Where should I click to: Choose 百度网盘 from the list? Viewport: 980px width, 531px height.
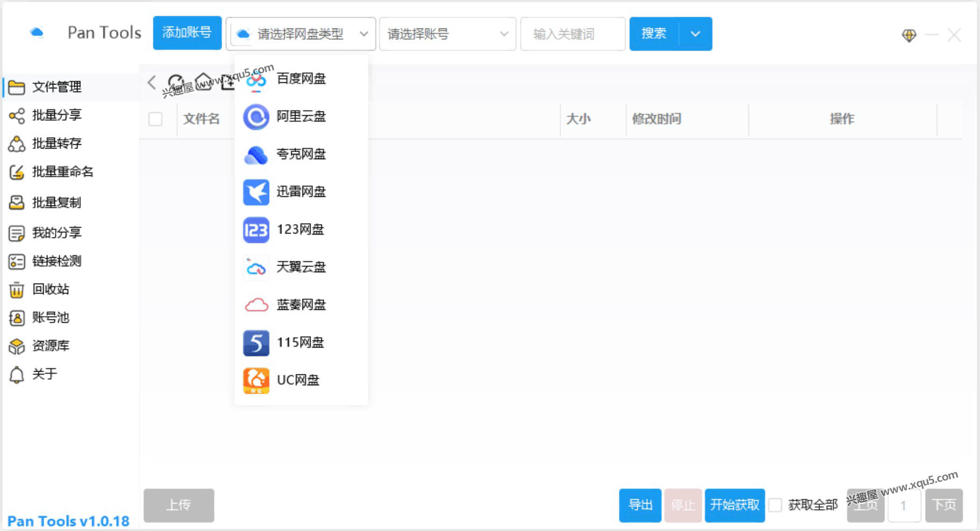(301, 79)
